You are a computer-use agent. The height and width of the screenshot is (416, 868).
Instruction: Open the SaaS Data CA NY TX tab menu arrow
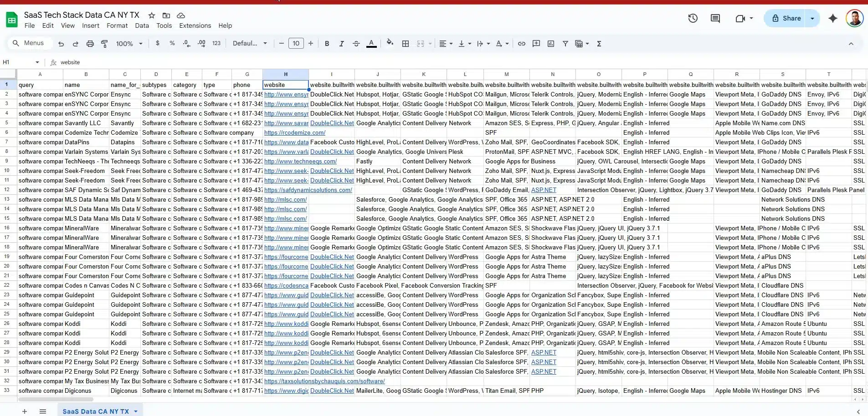coord(136,411)
